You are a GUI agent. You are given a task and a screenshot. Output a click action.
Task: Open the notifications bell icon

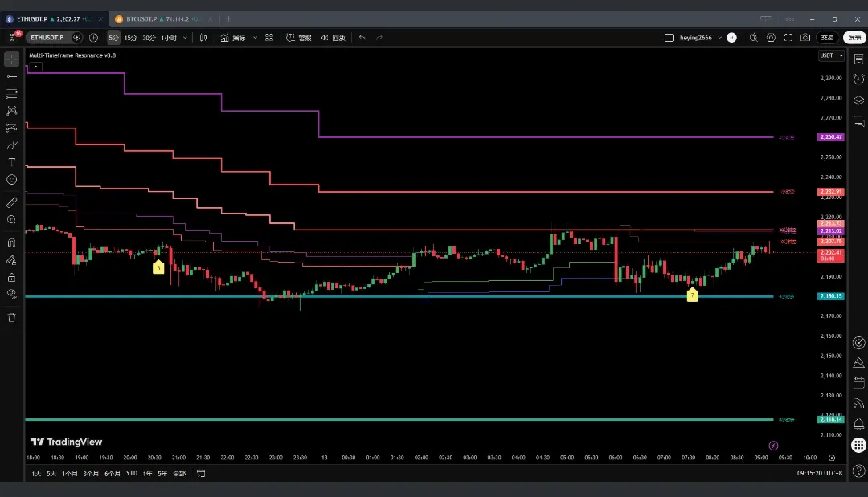(x=858, y=424)
